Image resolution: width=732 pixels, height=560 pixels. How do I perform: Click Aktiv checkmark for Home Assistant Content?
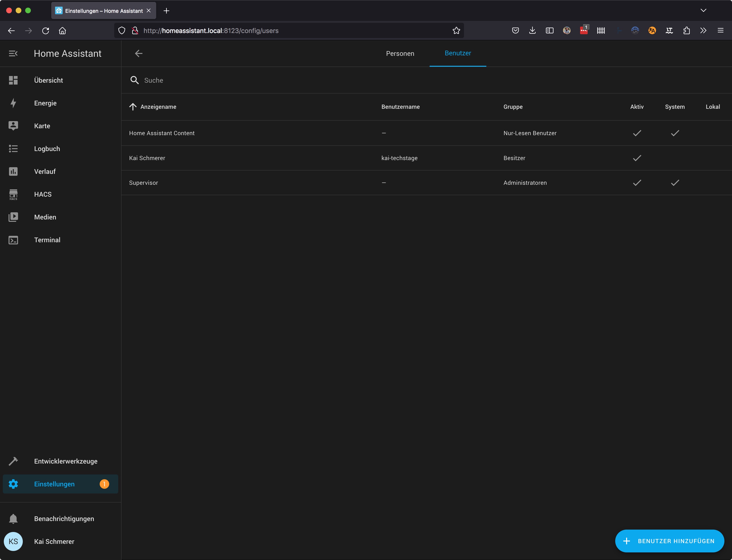[x=637, y=133]
